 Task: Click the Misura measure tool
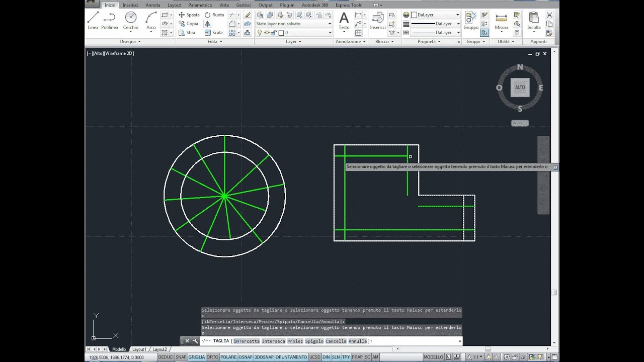[502, 21]
